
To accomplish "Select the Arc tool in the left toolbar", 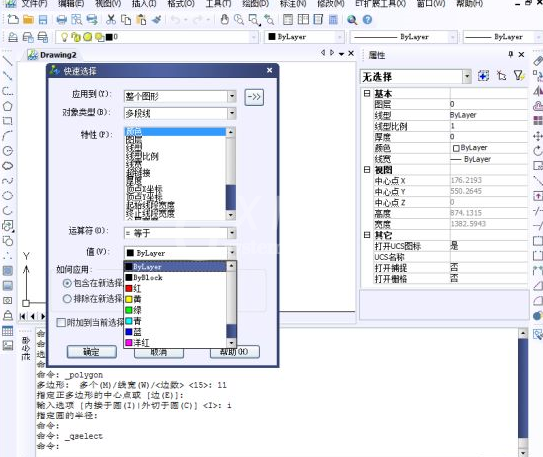I will [x=8, y=136].
